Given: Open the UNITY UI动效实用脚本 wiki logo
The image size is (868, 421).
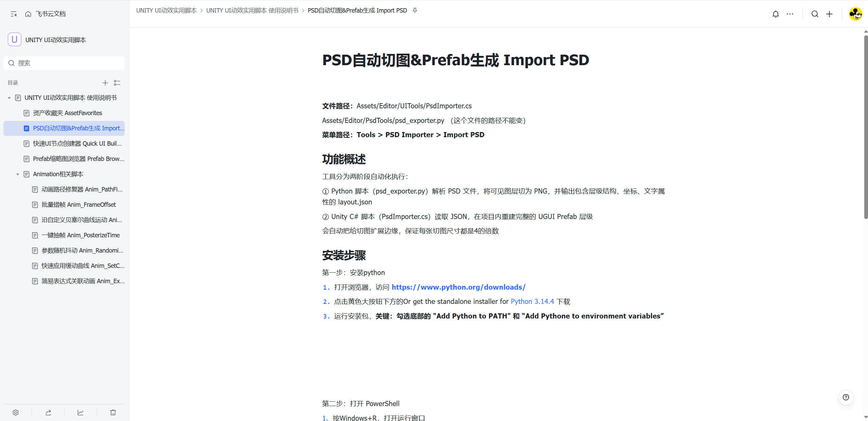Looking at the screenshot, I should [x=15, y=40].
